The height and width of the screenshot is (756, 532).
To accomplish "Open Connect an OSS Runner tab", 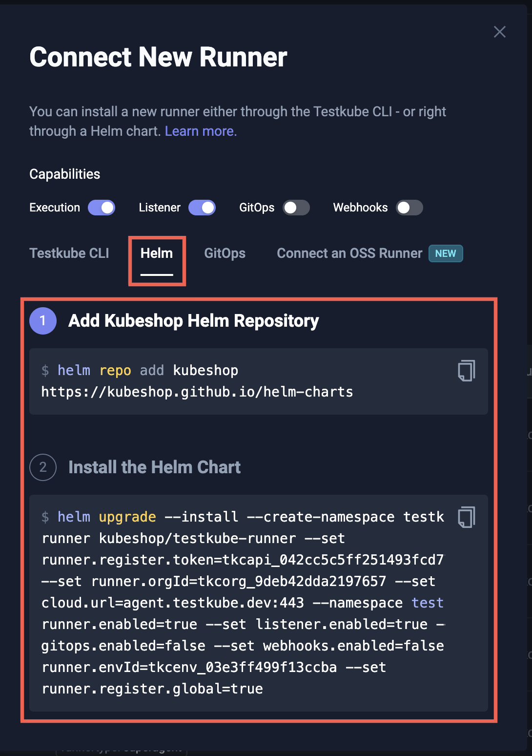I will (349, 253).
